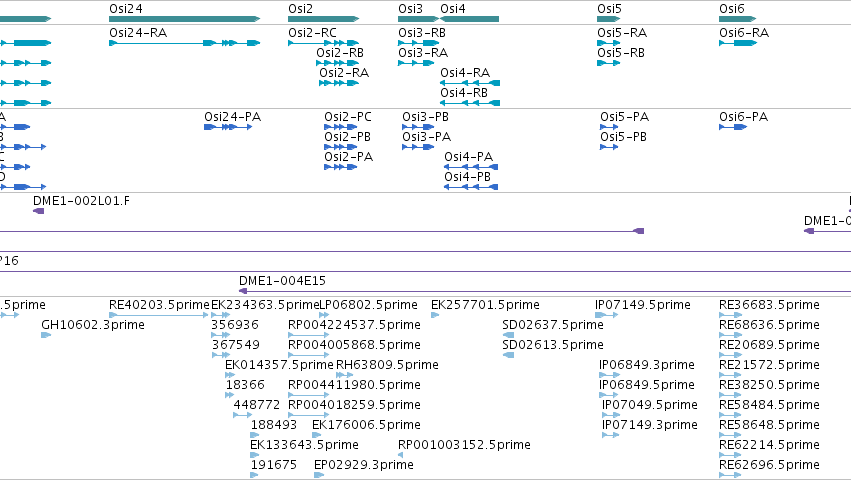Viewport: 851px width, 480px height.
Task: Select the RP004224537.5prime EST
Action: click(309, 335)
